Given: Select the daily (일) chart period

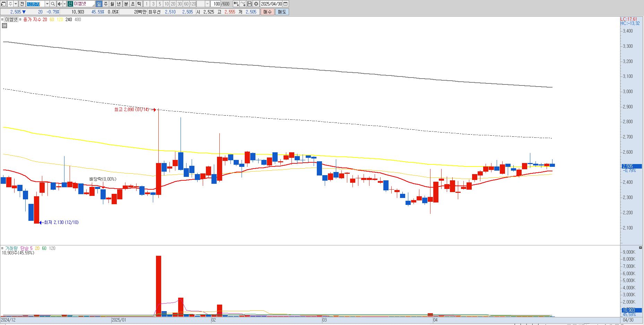Looking at the screenshot, I should (x=99, y=4).
